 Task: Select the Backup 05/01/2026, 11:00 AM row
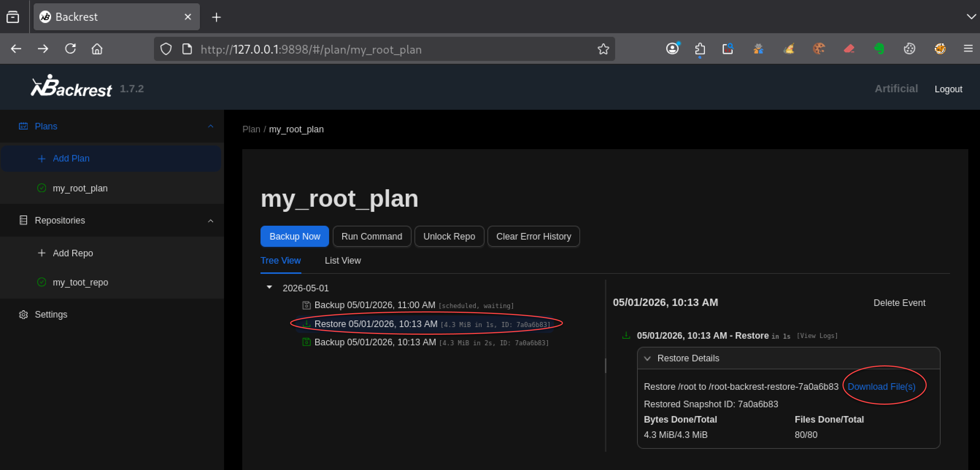pos(408,305)
